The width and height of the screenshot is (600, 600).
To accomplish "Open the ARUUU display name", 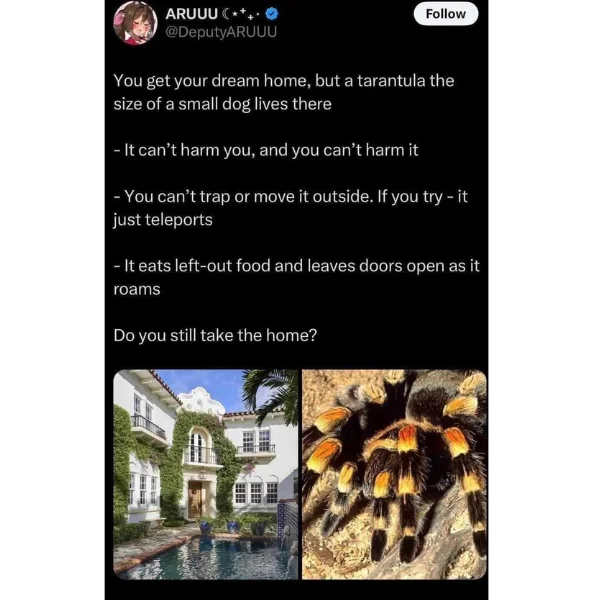I will pyautogui.click(x=191, y=14).
